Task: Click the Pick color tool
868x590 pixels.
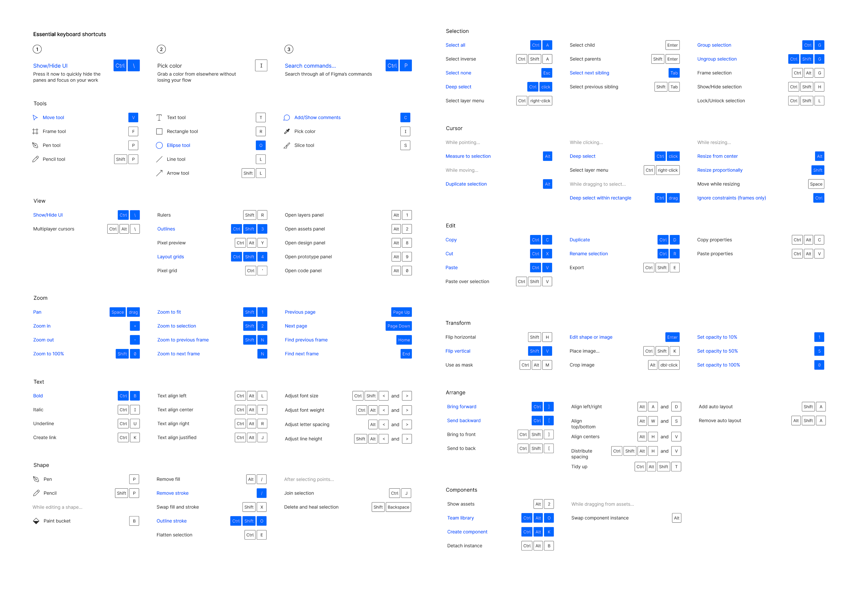Action: point(308,131)
